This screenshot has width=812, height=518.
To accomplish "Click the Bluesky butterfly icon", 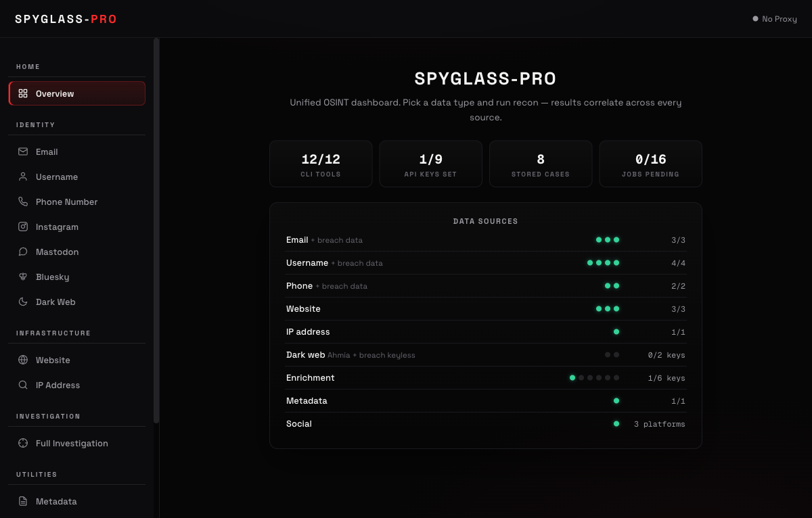I will click(x=23, y=277).
